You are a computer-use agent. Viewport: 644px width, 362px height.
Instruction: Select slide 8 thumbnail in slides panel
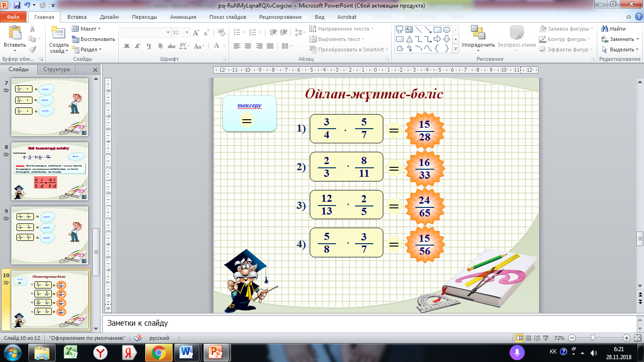(x=50, y=172)
